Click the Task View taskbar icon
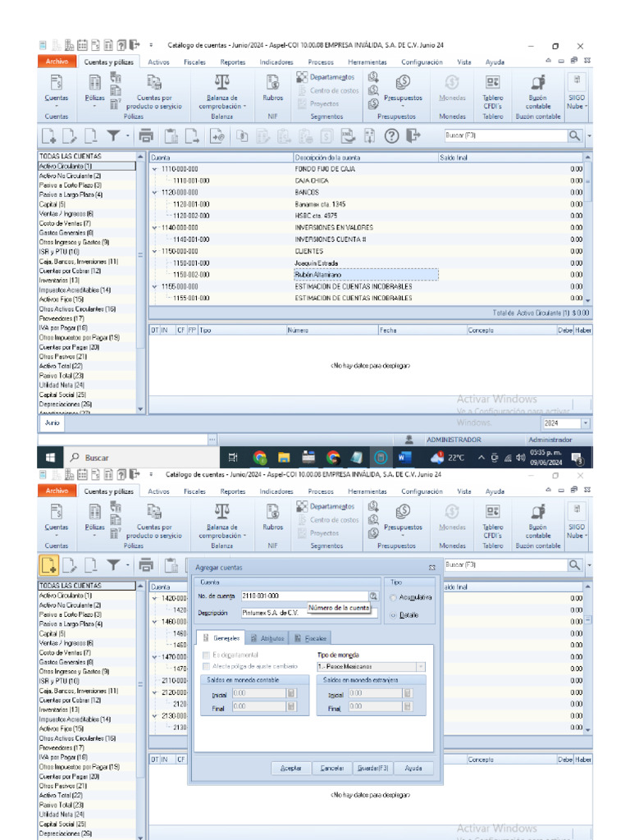Image resolution: width=630 pixels, height=840 pixels. click(233, 458)
